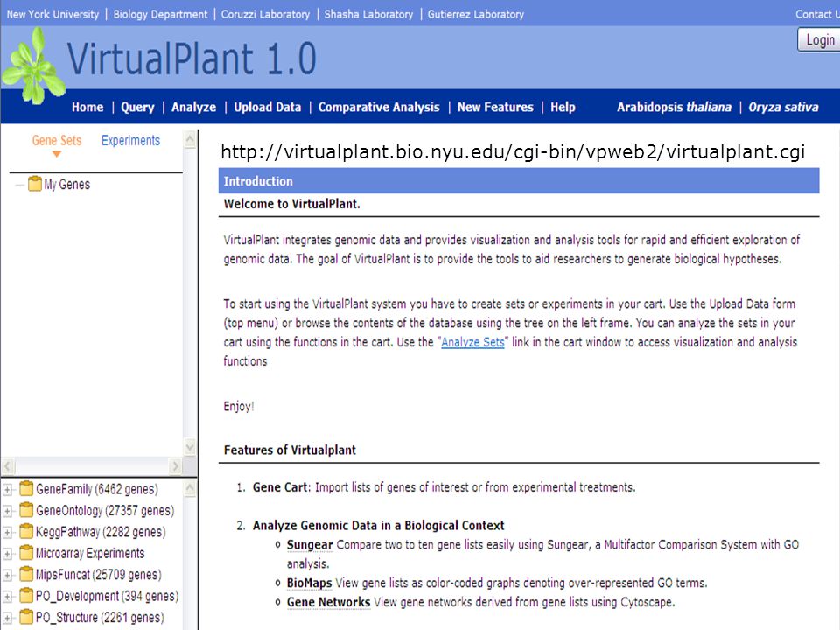Screen dimensions: 840x630
Task: Select PO_Structure (2261 genes) label
Action: click(x=100, y=618)
